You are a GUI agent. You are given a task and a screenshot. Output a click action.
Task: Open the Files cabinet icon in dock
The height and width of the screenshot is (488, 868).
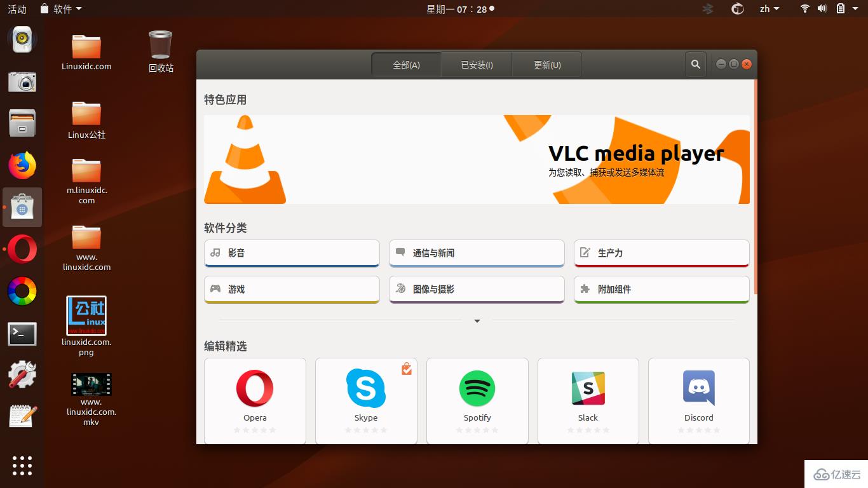(22, 123)
